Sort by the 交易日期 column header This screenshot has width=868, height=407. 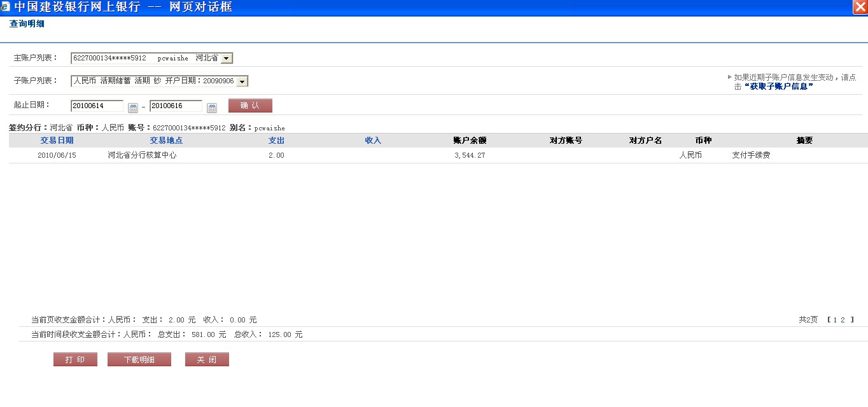click(57, 141)
